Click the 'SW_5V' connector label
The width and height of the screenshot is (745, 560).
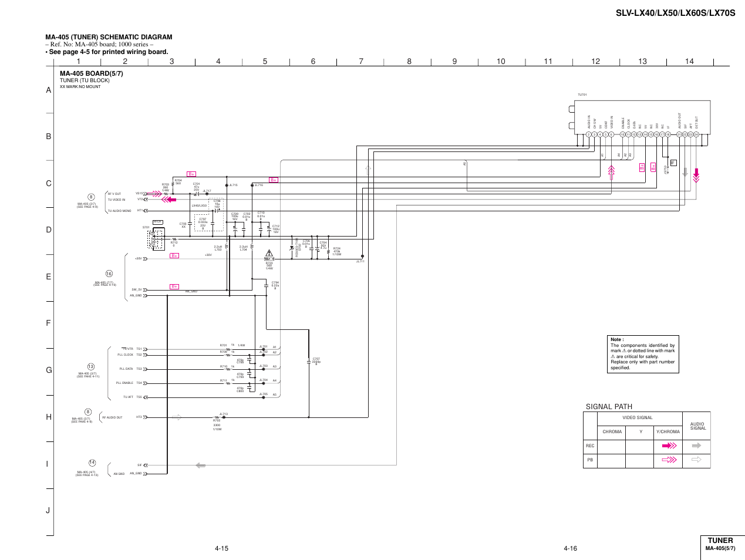137,289
